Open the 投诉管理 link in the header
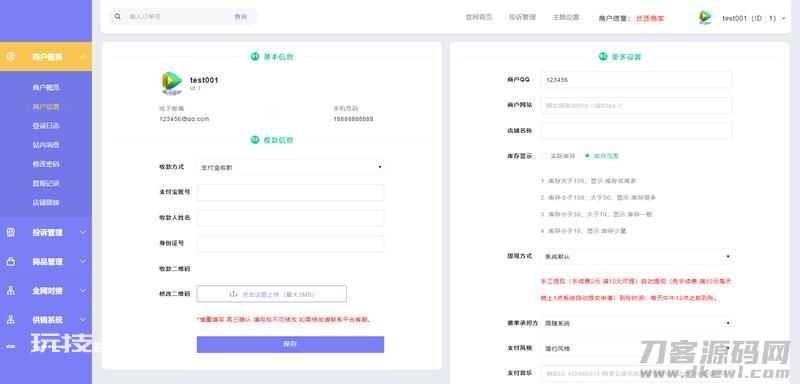 pyautogui.click(x=522, y=17)
